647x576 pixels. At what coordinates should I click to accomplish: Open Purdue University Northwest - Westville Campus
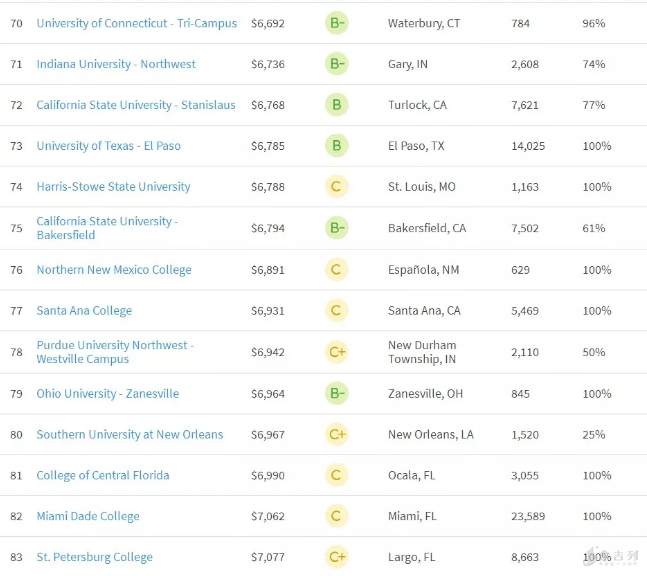click(x=115, y=352)
